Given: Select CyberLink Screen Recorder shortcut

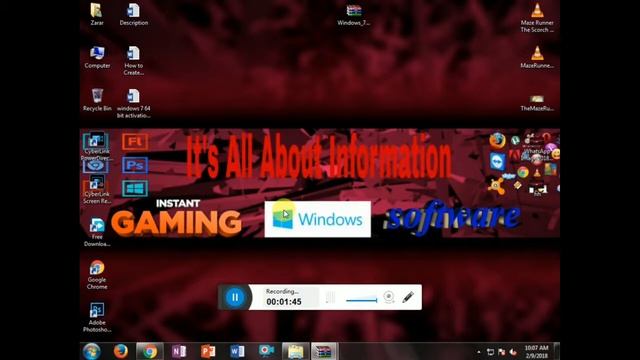Looking at the screenshot, I should (97, 190).
